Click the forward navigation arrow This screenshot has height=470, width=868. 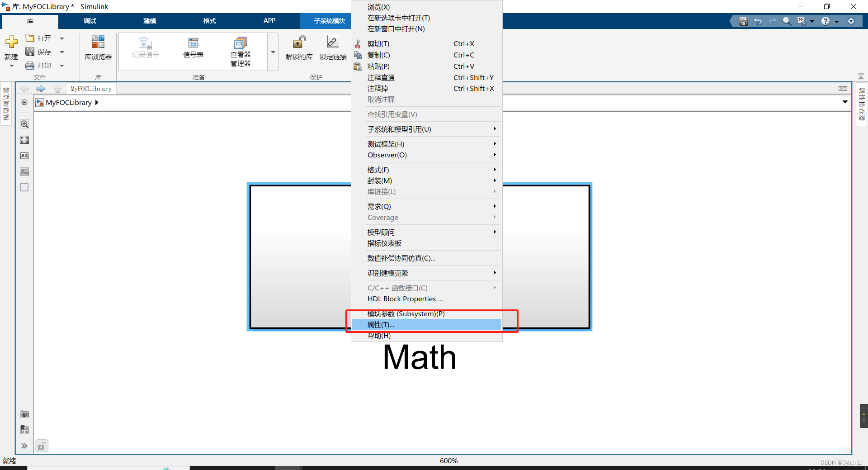pos(41,89)
